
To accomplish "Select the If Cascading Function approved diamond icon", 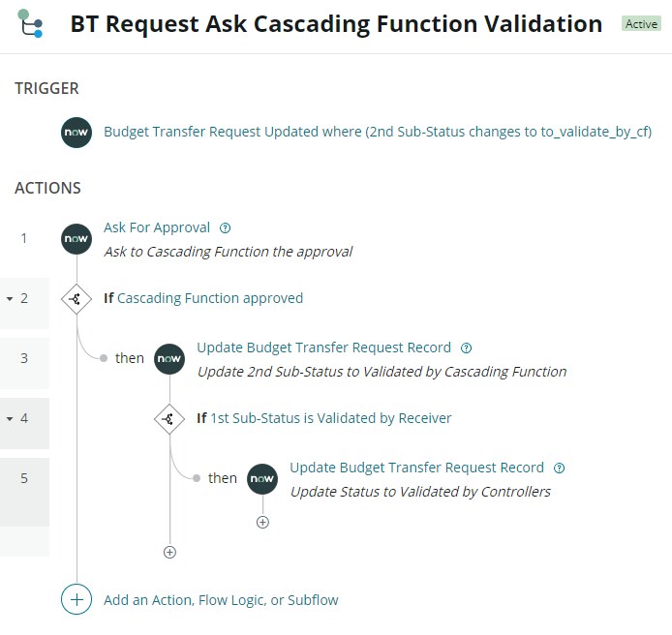I will 76,299.
